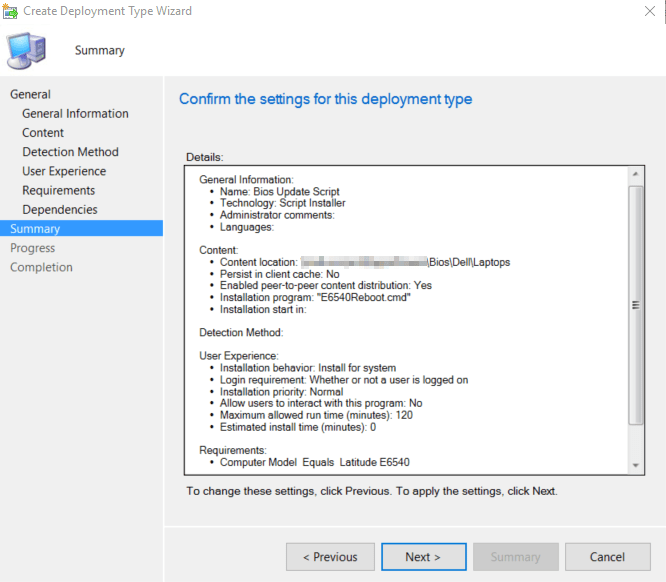This screenshot has height=582, width=666.
Task: Click the 'General Information:' heading in details
Action: click(x=246, y=180)
